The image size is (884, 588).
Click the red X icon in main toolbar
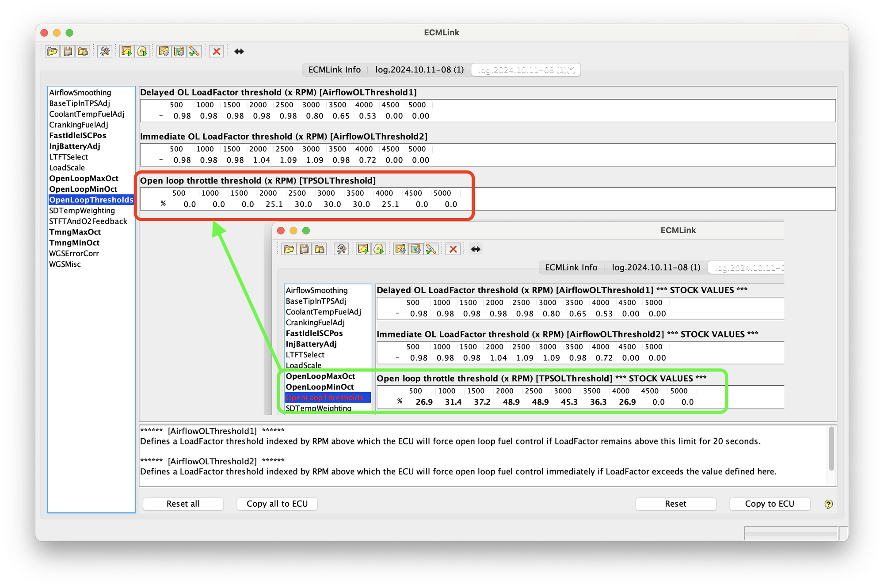(x=217, y=51)
